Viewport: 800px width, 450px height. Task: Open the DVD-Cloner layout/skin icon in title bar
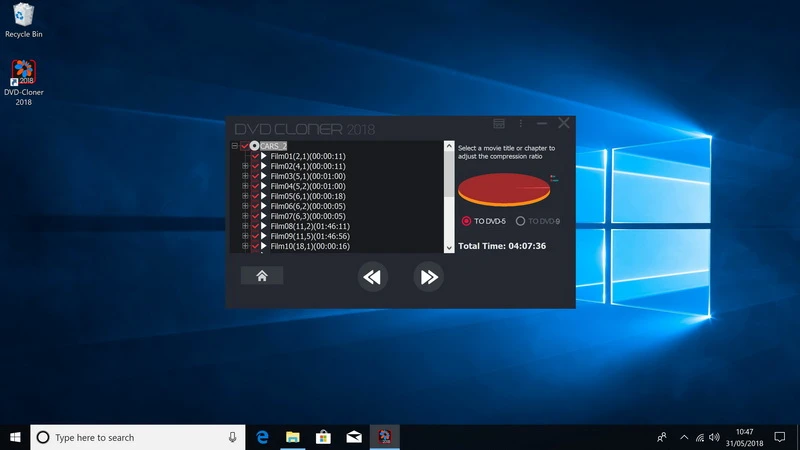coord(499,123)
